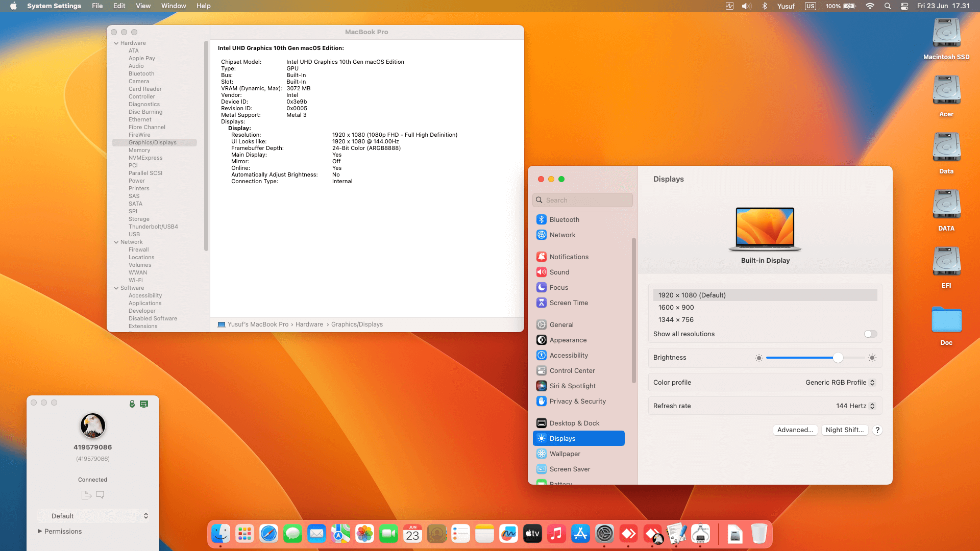Open Freeform from the Dock
980x551 pixels.
coord(508,534)
